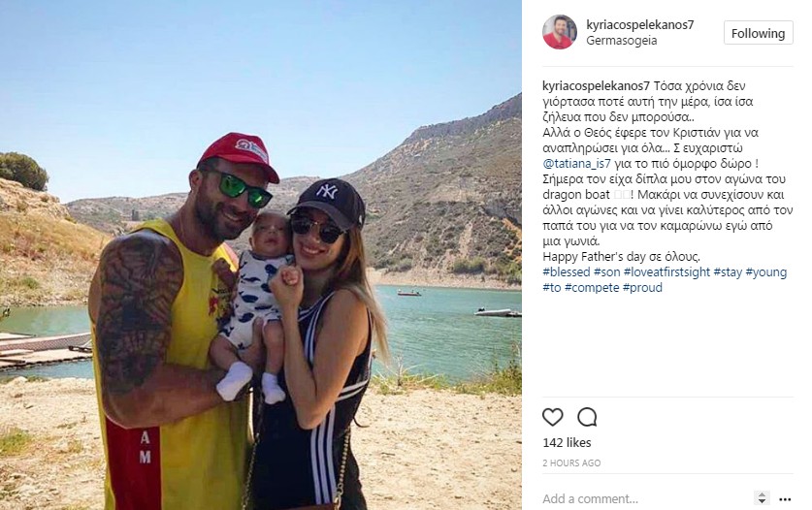Click the comment field resize stepper arrows
Viewport: 812px width, 510px height.
point(762,498)
